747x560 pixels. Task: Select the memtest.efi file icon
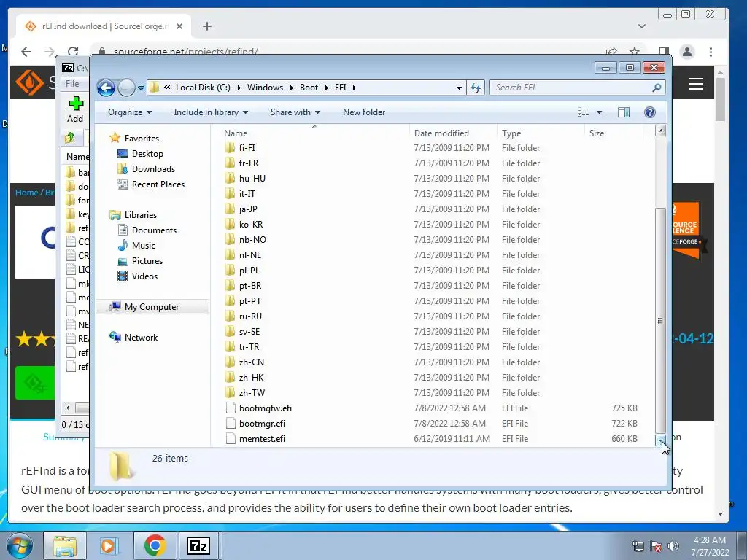pos(231,438)
